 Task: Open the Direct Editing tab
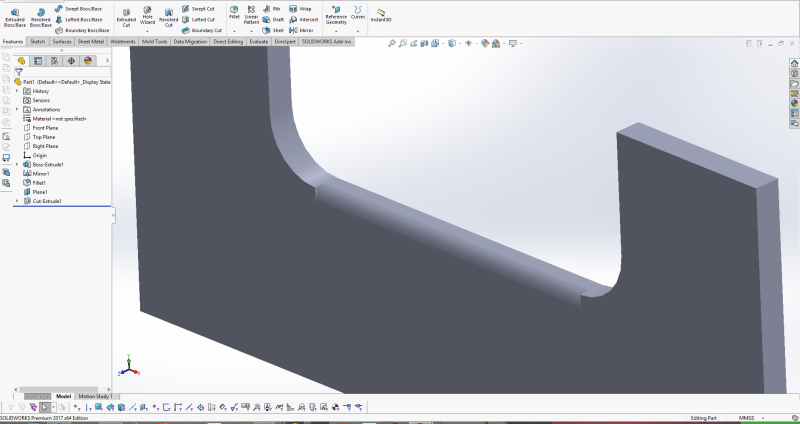228,41
